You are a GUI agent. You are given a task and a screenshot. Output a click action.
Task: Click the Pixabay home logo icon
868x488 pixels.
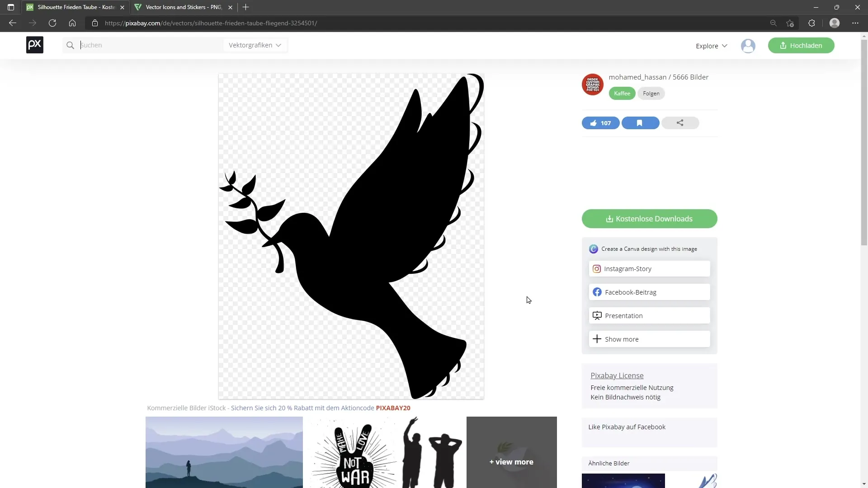[x=34, y=45]
